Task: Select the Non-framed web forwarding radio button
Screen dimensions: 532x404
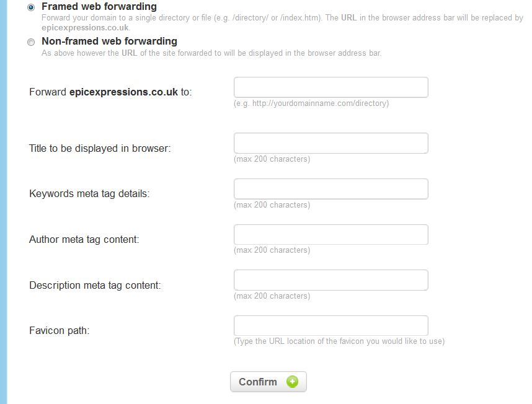Action: [31, 42]
